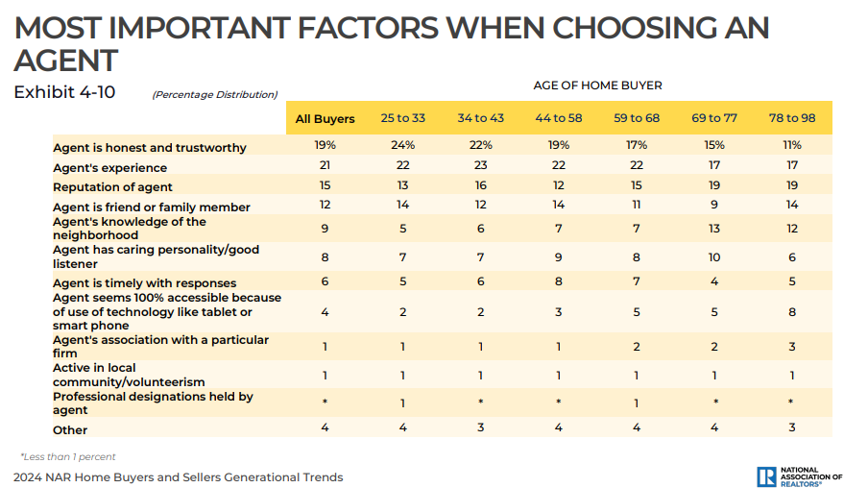Select the Percentage Distribution subtitle

click(215, 95)
